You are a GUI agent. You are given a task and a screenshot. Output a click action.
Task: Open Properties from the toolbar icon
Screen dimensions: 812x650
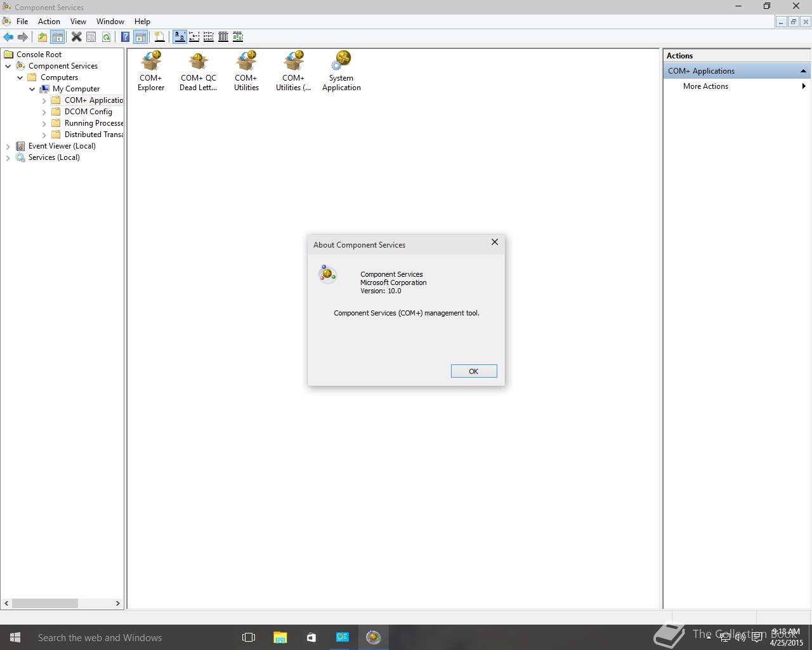click(x=91, y=37)
